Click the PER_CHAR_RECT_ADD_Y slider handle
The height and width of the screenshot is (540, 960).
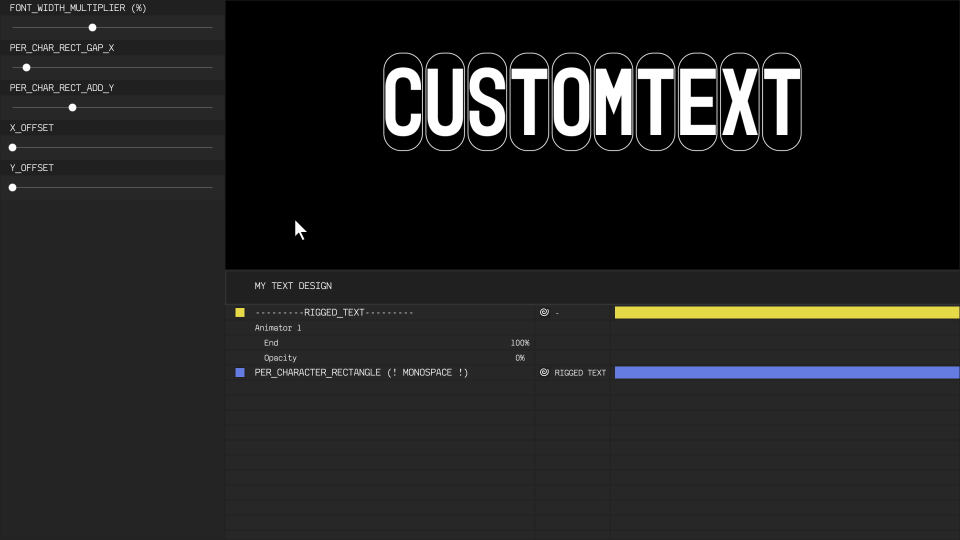click(x=72, y=108)
